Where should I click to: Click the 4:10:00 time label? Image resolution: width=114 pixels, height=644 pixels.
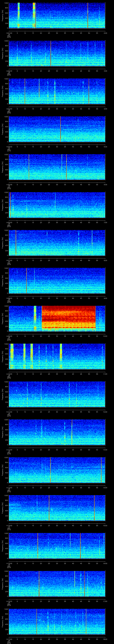coord(9,374)
